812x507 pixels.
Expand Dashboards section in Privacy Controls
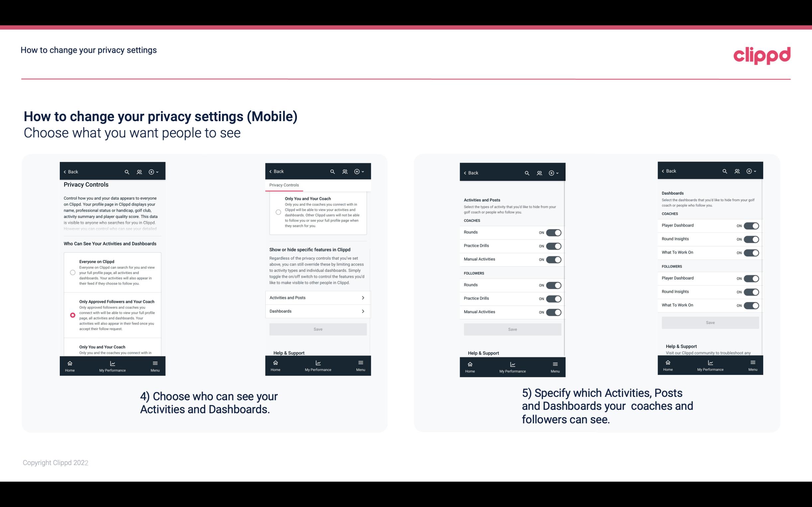coord(317,311)
